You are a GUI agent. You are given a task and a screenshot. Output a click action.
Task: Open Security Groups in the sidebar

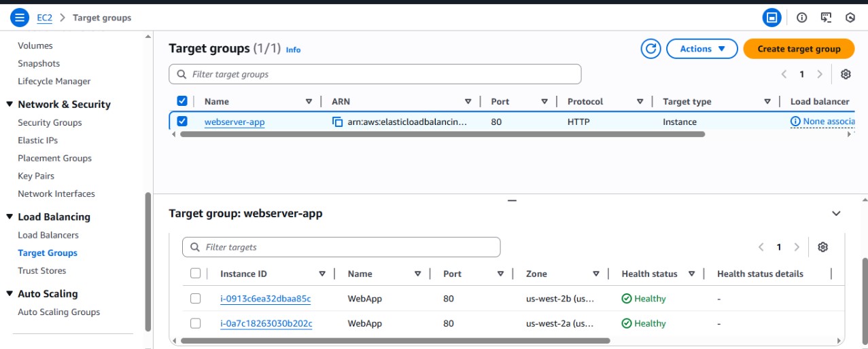[x=50, y=122]
